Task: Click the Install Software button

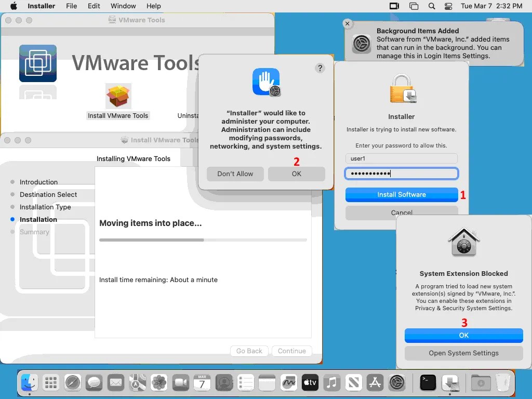Action: click(402, 195)
